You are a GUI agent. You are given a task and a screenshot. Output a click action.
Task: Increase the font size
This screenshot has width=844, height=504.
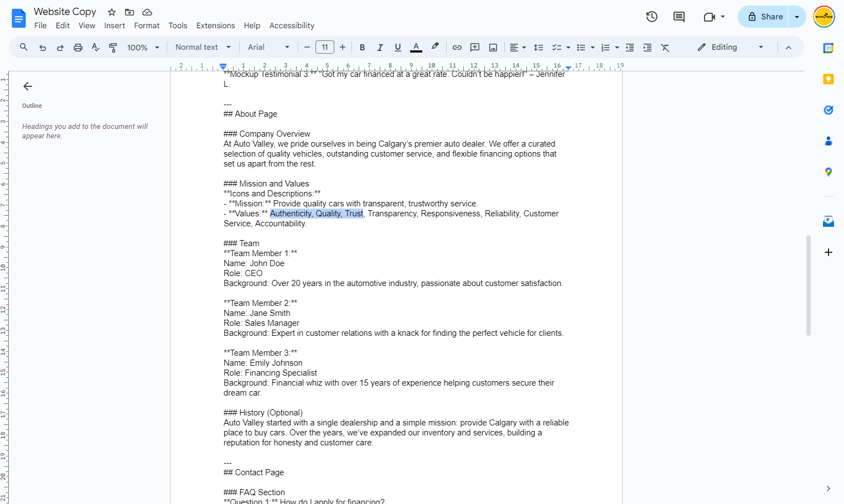coord(343,48)
